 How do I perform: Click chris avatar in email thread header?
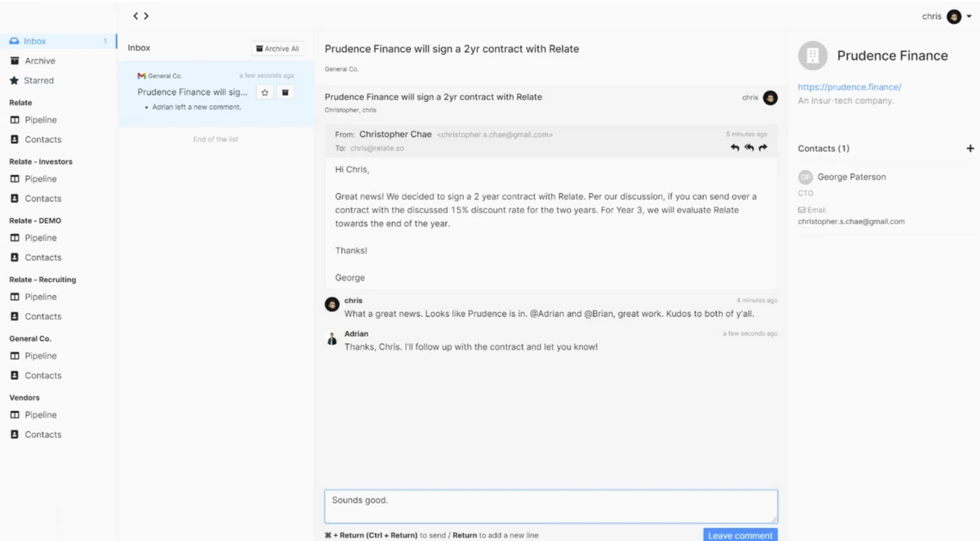(770, 97)
